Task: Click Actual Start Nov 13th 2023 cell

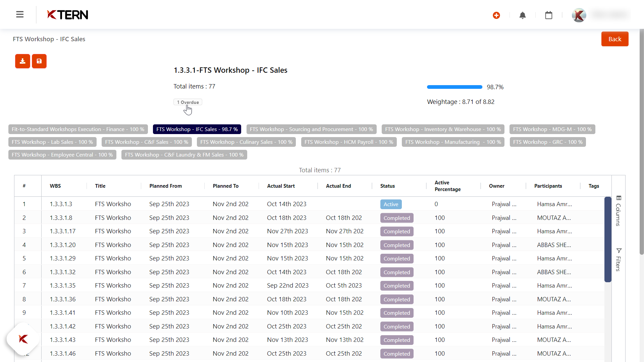Action: [x=287, y=340]
